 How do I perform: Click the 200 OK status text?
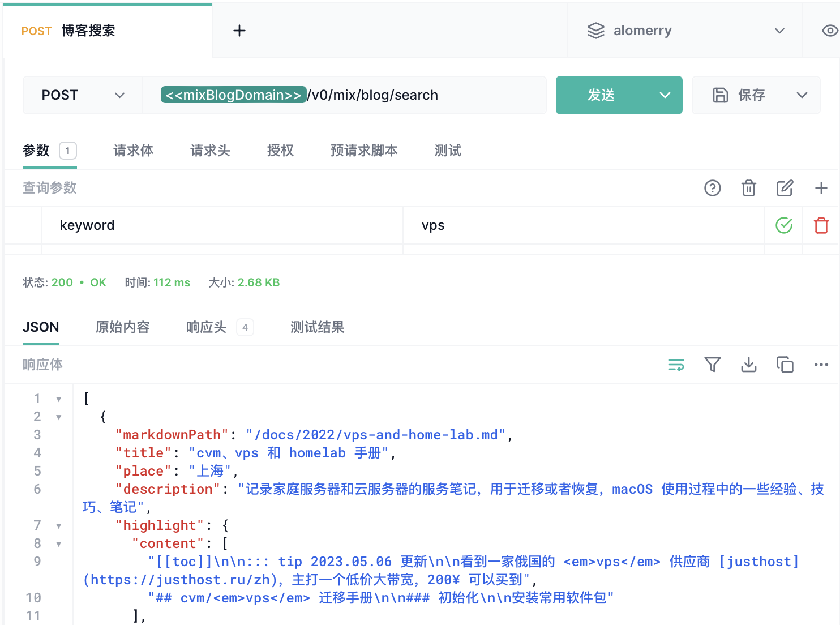pos(79,282)
